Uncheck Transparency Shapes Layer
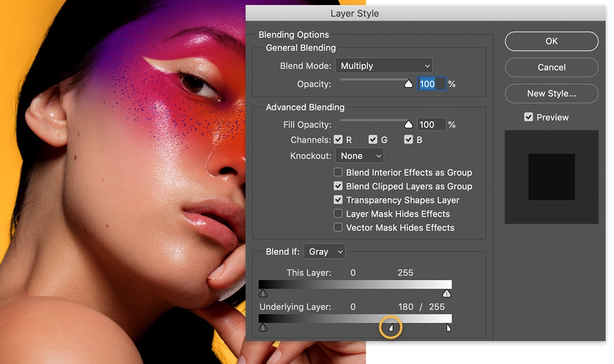The height and width of the screenshot is (364, 614). click(x=338, y=199)
